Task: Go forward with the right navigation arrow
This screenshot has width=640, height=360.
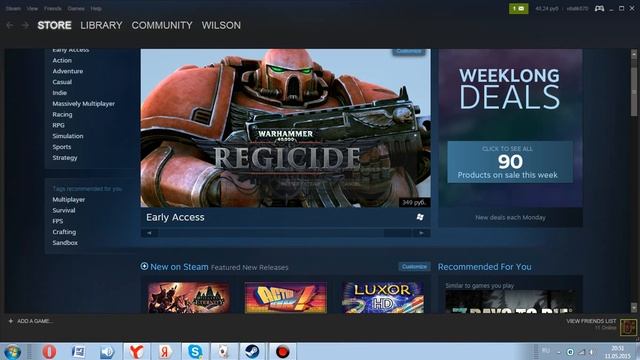Action: pyautogui.click(x=25, y=25)
